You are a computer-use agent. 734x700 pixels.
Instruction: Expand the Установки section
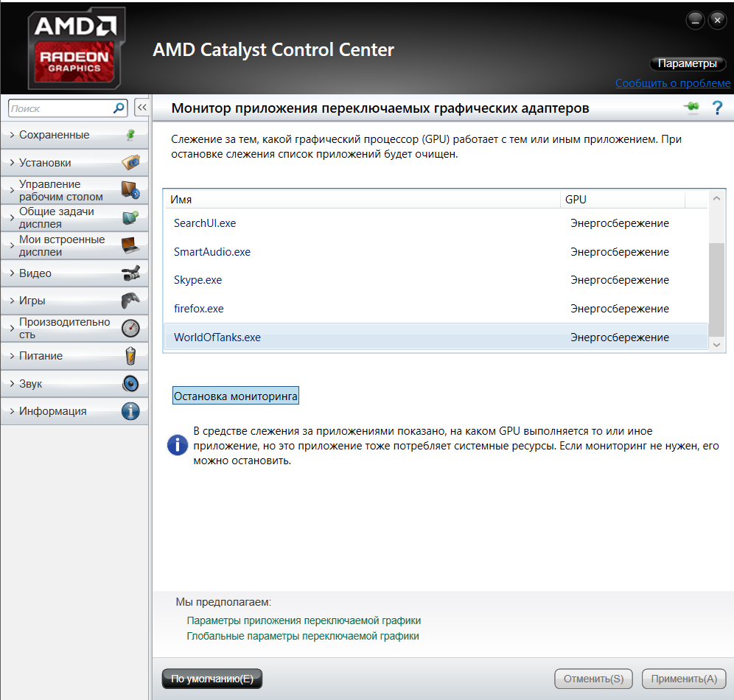point(74,163)
